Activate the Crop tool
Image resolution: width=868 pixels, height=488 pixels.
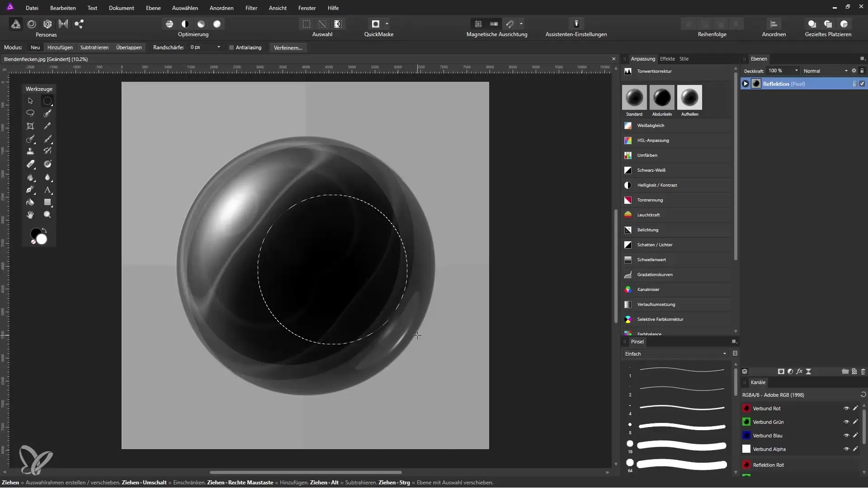coord(30,126)
